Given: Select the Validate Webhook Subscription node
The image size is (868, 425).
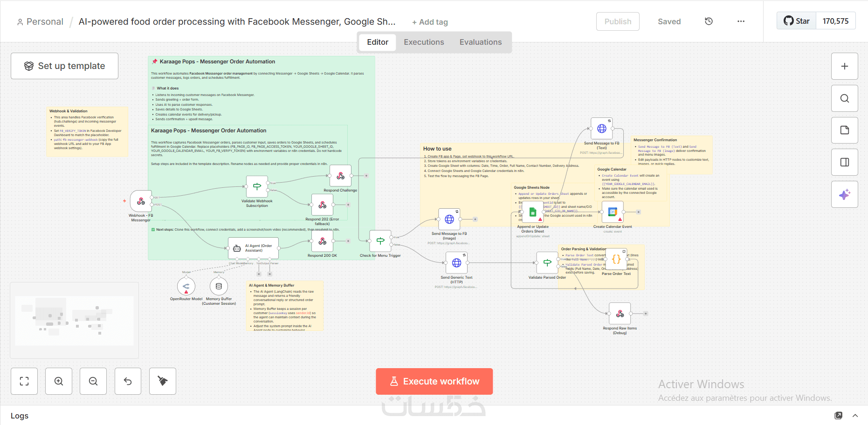Looking at the screenshot, I should click(257, 187).
